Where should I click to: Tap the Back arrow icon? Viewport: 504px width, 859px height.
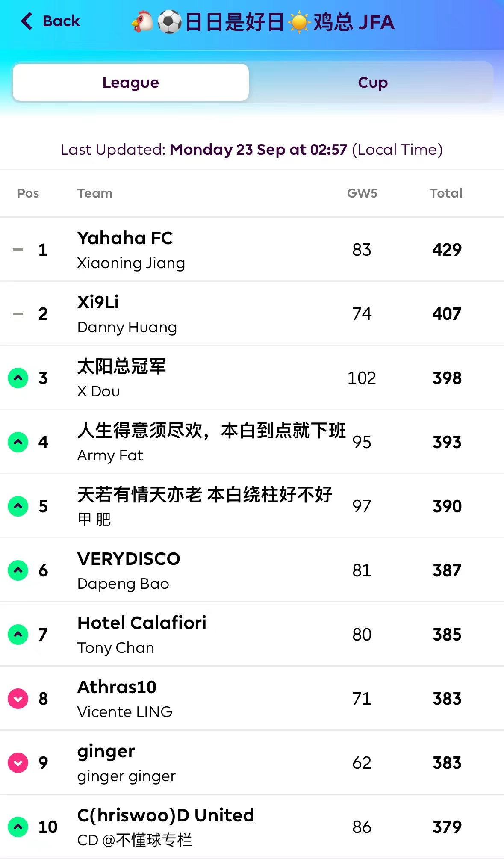[x=27, y=21]
